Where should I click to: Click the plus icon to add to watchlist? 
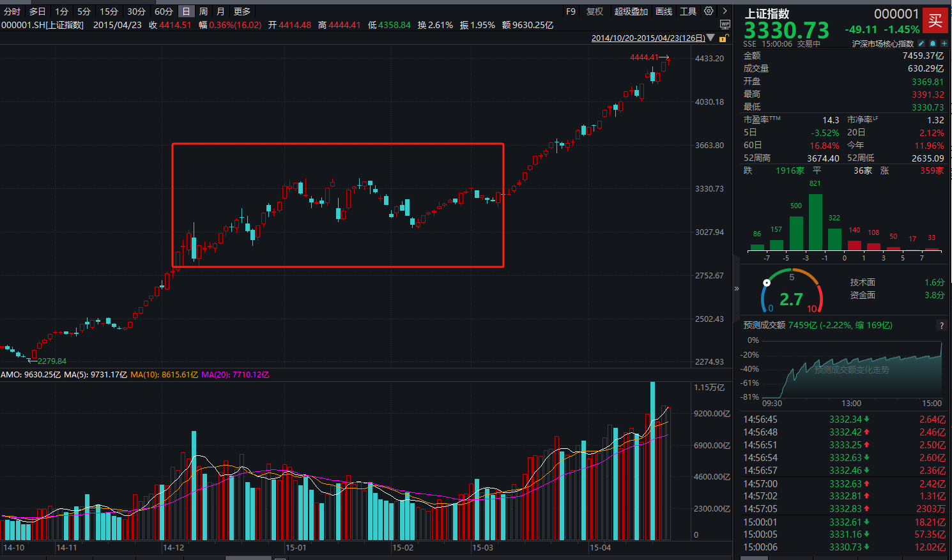click(x=944, y=43)
